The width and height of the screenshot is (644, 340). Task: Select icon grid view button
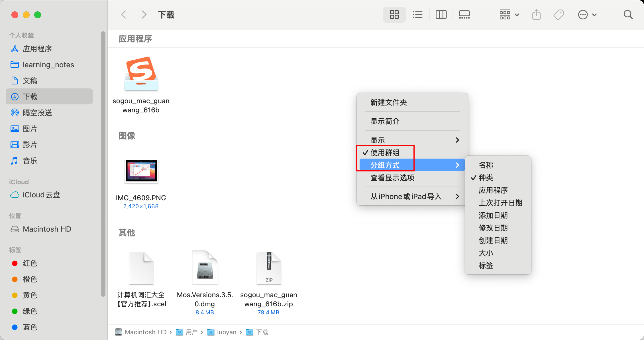point(394,15)
